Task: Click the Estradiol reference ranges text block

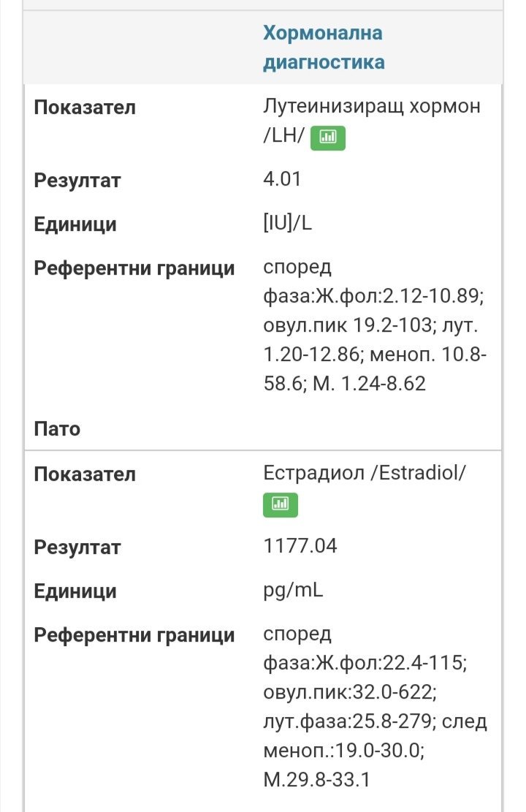Action: coord(375,706)
